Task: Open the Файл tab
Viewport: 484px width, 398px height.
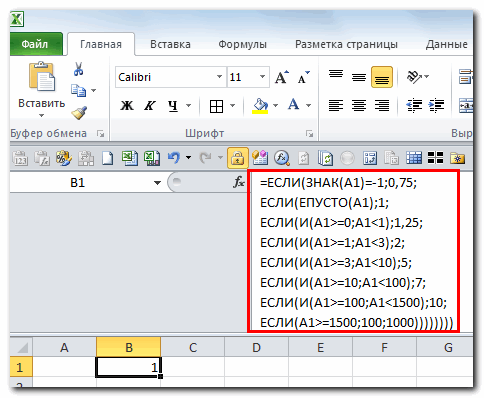Action: tap(35, 44)
